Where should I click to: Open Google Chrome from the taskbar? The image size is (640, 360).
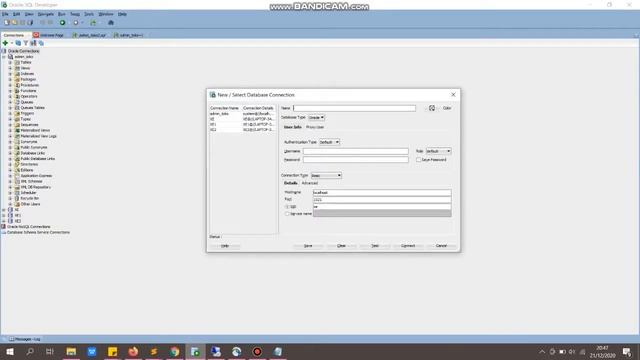[175, 351]
